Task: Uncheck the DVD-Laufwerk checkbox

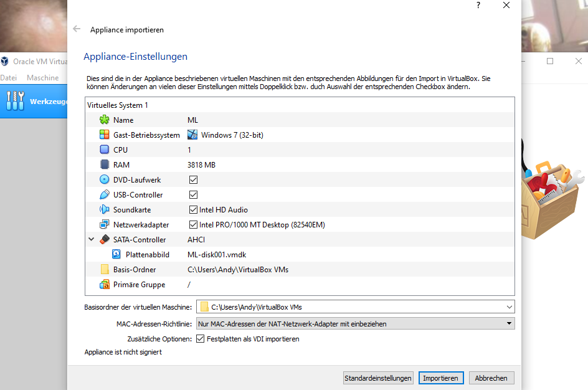Action: 193,179
